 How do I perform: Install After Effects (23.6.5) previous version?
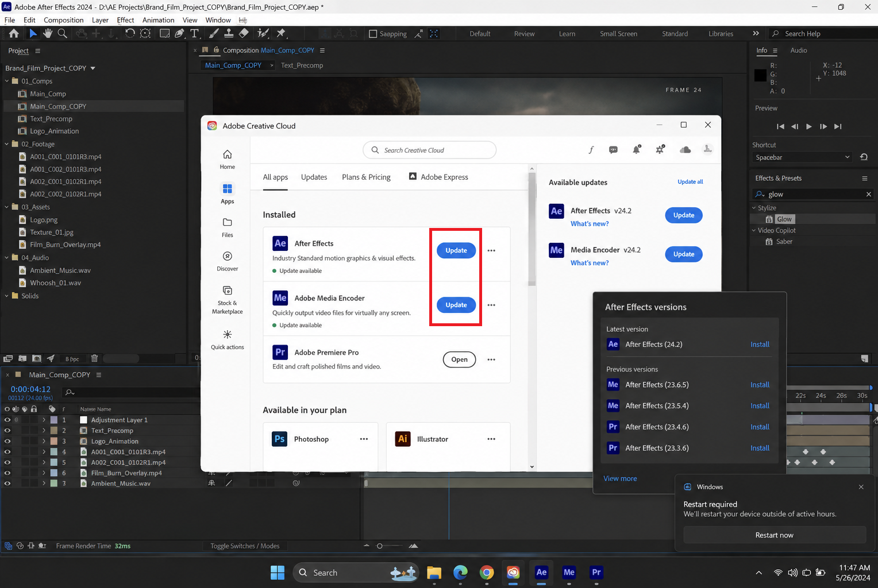pyautogui.click(x=760, y=385)
